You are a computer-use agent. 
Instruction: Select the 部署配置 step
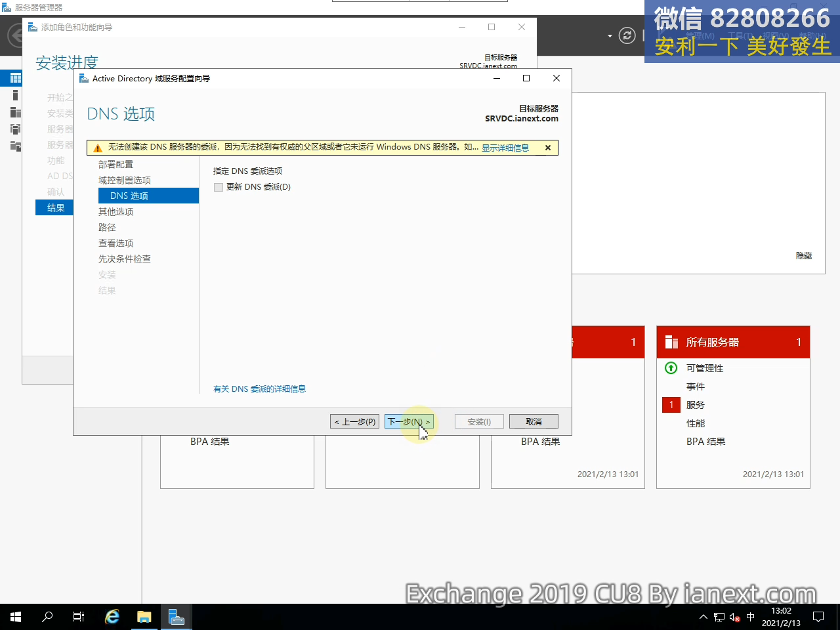point(115,164)
